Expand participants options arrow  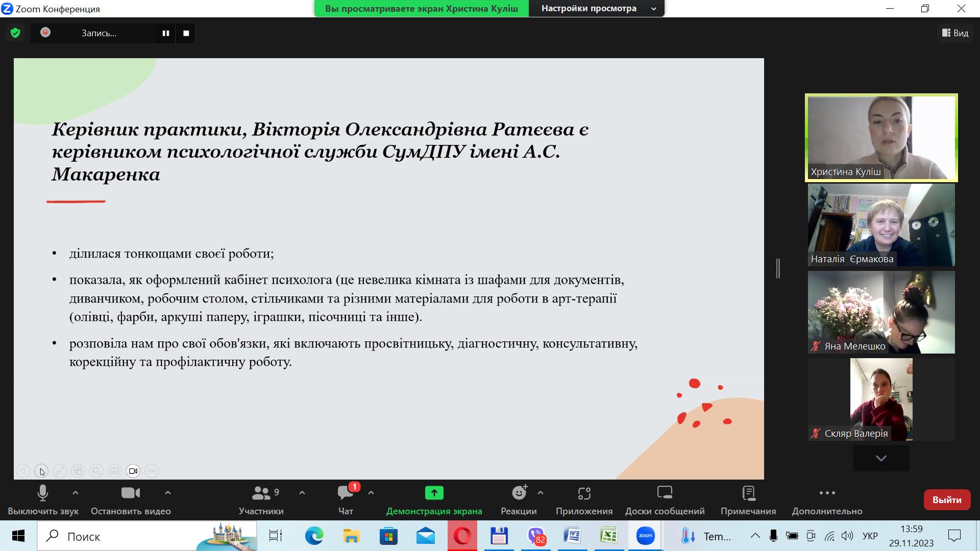click(302, 493)
